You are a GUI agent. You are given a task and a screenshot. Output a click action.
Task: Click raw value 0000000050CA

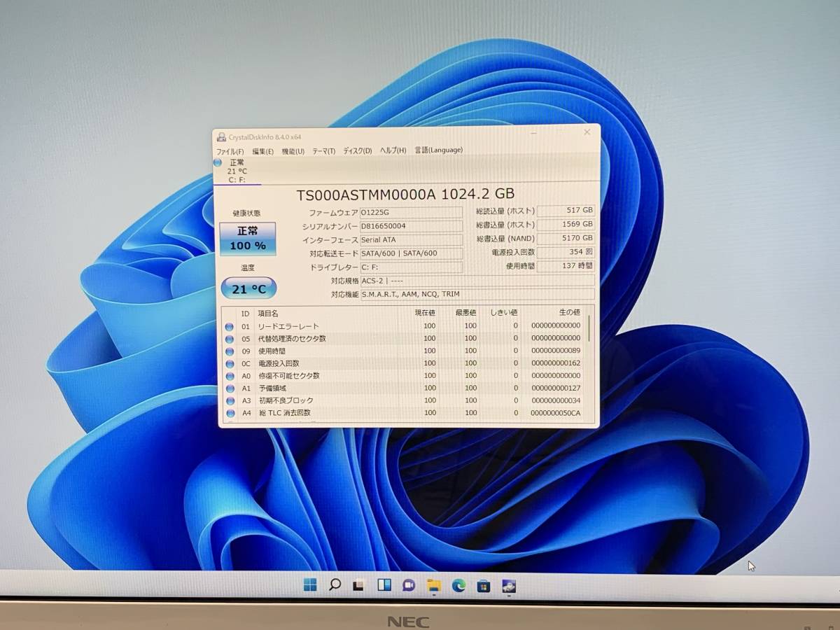pyautogui.click(x=556, y=413)
